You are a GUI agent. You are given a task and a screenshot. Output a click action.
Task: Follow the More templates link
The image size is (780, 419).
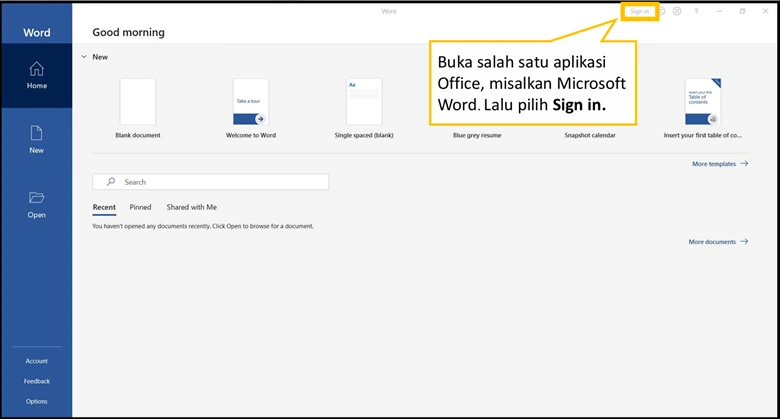pyautogui.click(x=720, y=164)
